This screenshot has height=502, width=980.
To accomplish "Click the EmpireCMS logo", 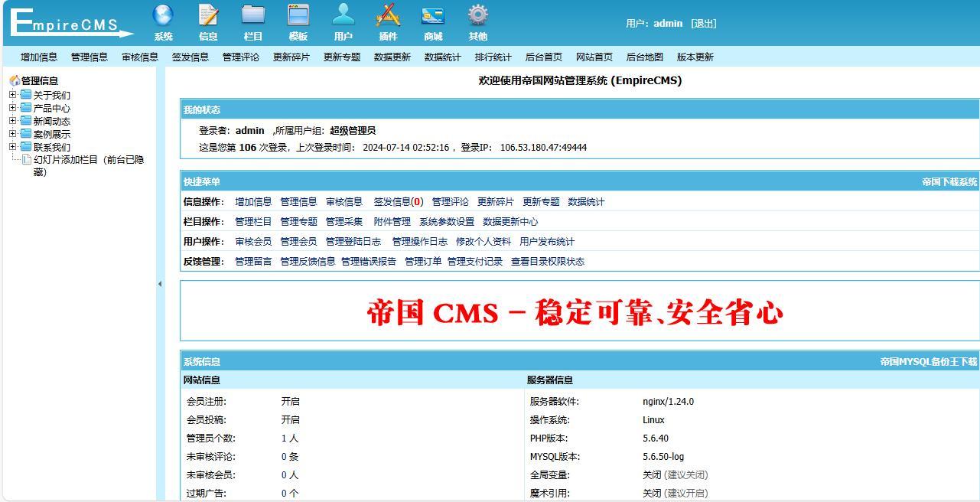I will (70, 23).
